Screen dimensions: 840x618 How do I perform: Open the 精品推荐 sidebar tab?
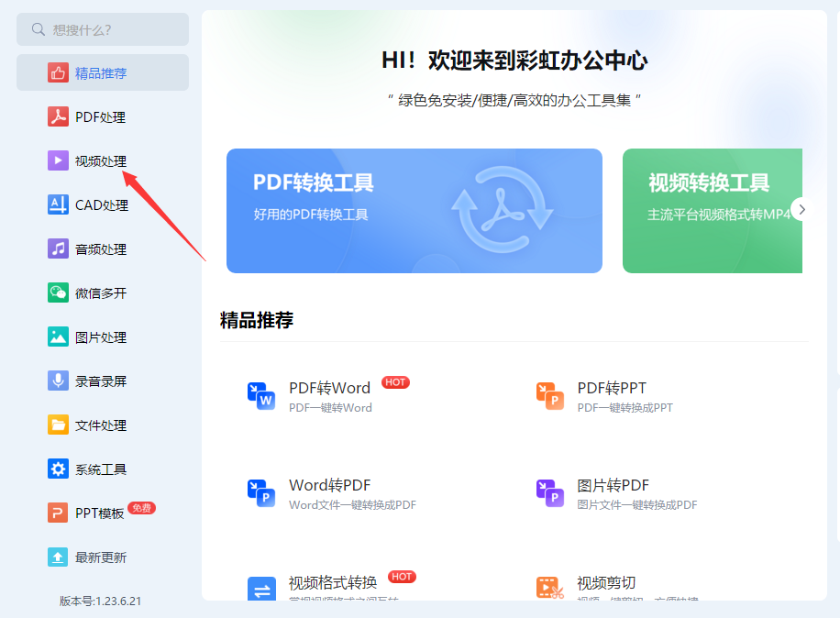click(103, 72)
